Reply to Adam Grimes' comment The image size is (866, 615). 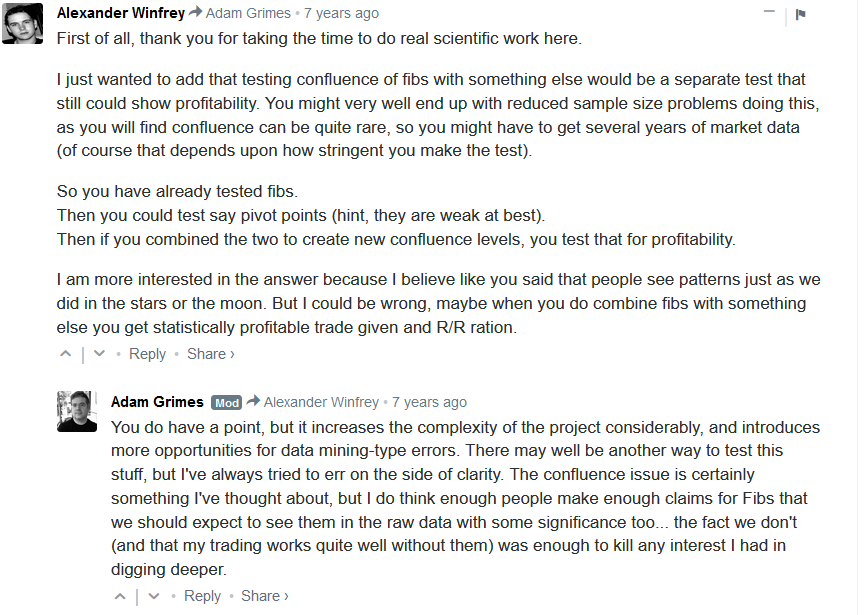coord(202,596)
